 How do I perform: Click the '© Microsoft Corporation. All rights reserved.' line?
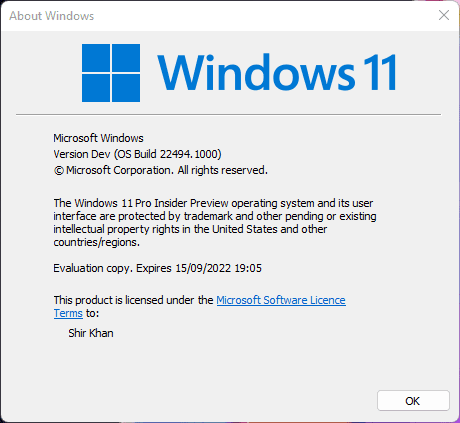tap(161, 170)
